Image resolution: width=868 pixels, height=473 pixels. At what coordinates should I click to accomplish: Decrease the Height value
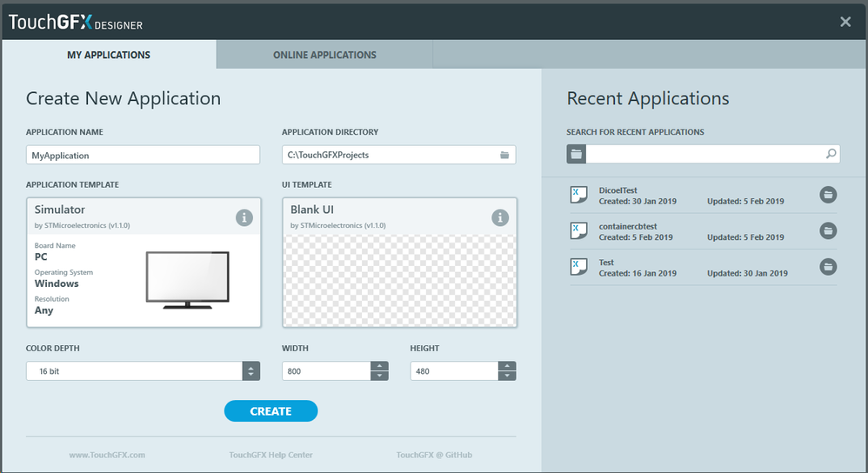tap(507, 376)
